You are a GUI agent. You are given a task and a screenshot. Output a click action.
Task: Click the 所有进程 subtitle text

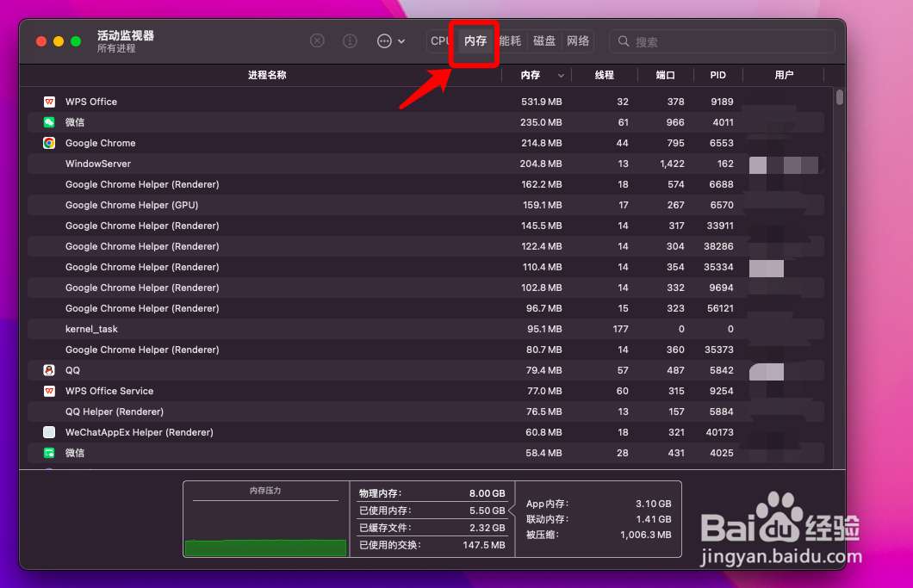pos(116,48)
